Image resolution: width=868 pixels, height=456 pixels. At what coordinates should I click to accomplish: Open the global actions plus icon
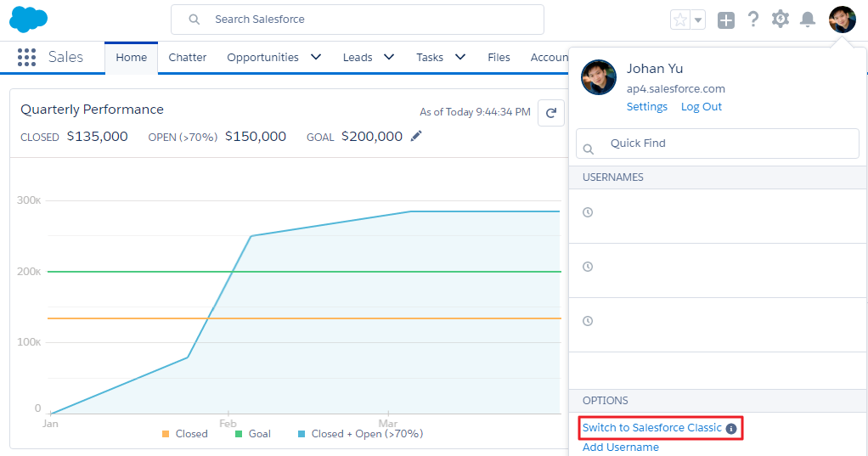pos(725,20)
